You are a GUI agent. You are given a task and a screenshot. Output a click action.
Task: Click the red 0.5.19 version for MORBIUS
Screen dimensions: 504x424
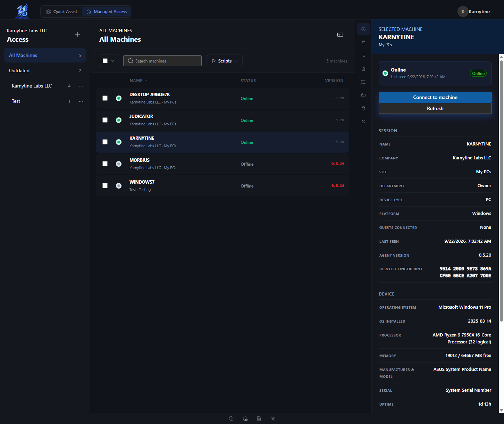pos(338,164)
